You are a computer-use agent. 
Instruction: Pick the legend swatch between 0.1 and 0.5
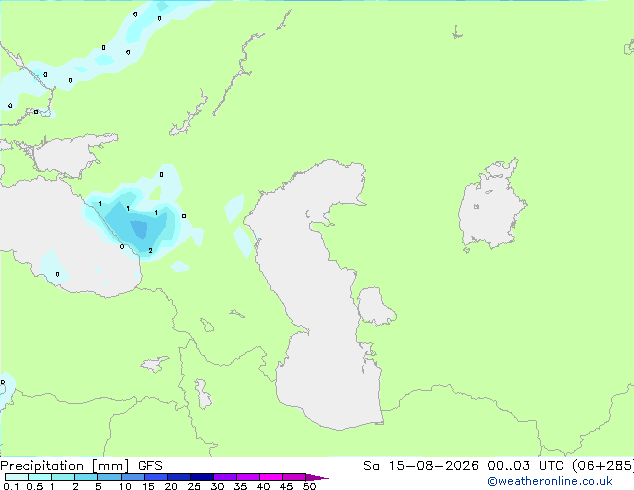pos(17,477)
